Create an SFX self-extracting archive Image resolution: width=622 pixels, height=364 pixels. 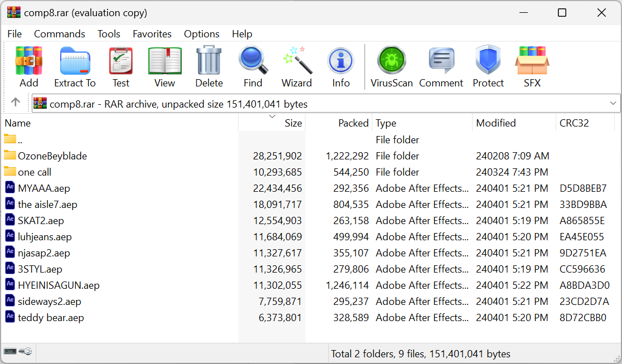[x=532, y=67]
